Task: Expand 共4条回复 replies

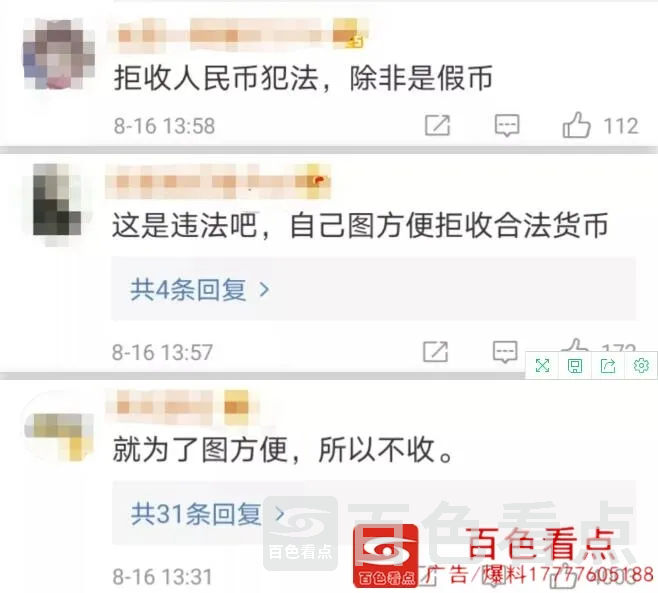Action: coord(373,289)
